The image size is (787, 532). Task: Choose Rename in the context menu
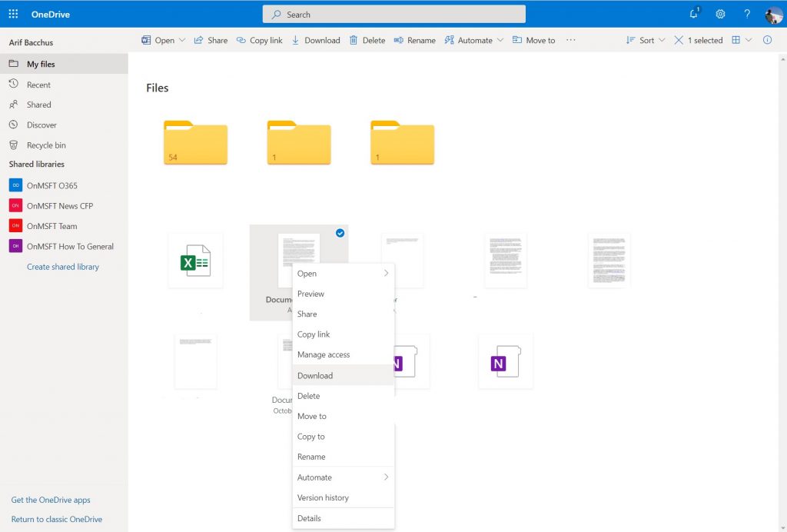[x=344, y=457]
